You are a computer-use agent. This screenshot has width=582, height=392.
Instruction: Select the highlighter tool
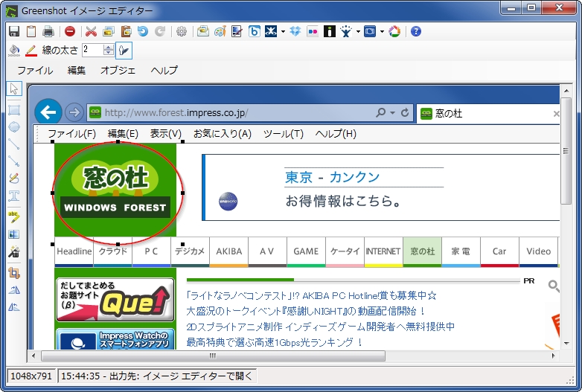pos(14,217)
